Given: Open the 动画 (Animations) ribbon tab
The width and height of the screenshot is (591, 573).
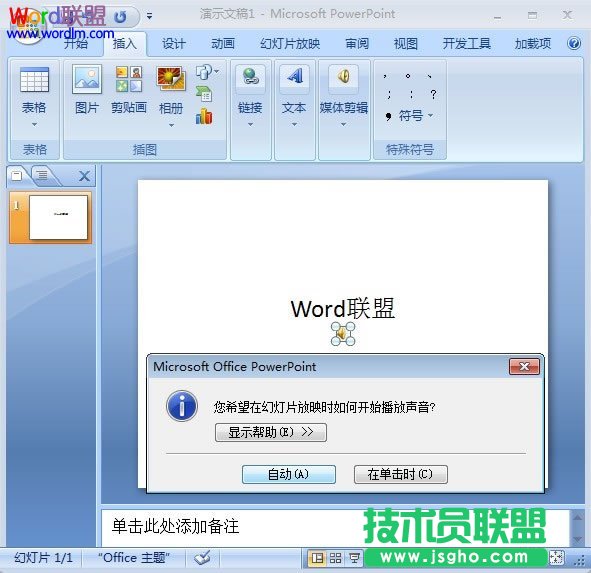Looking at the screenshot, I should tap(223, 44).
